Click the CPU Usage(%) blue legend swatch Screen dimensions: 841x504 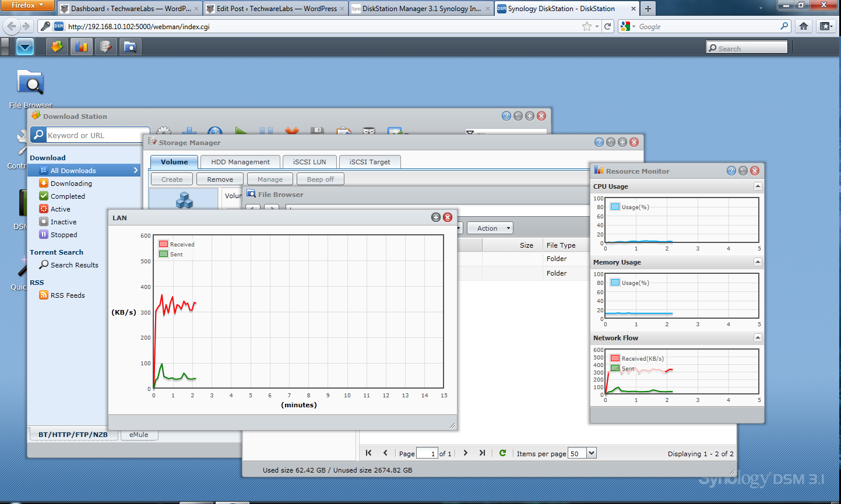615,207
